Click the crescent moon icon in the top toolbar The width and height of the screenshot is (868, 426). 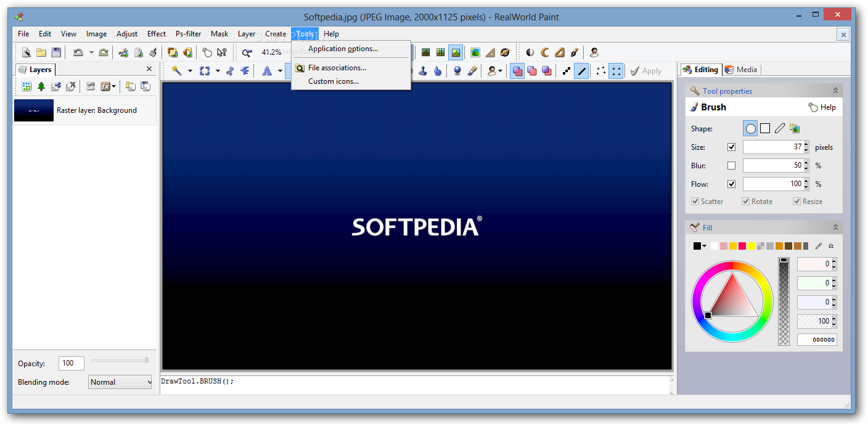(545, 52)
